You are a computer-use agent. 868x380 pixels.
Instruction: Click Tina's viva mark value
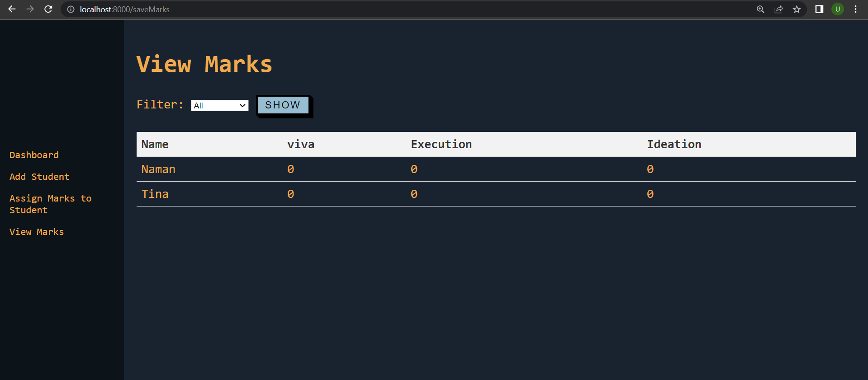tap(290, 194)
